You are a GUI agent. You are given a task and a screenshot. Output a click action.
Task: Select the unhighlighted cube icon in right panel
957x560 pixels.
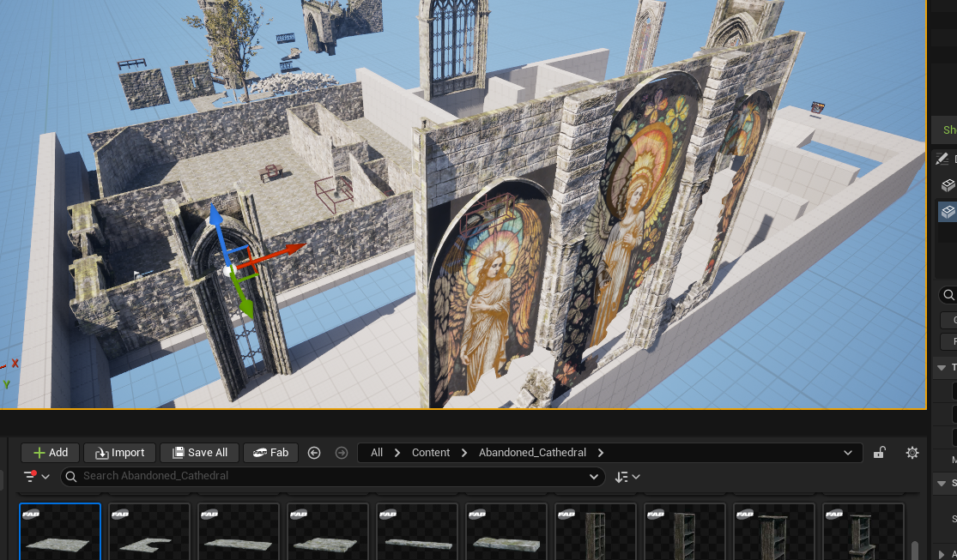click(948, 185)
